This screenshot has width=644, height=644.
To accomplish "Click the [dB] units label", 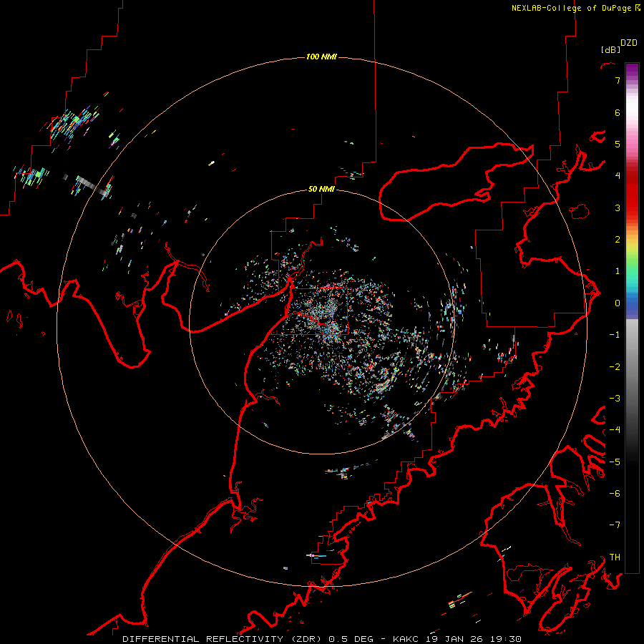I will point(610,49).
